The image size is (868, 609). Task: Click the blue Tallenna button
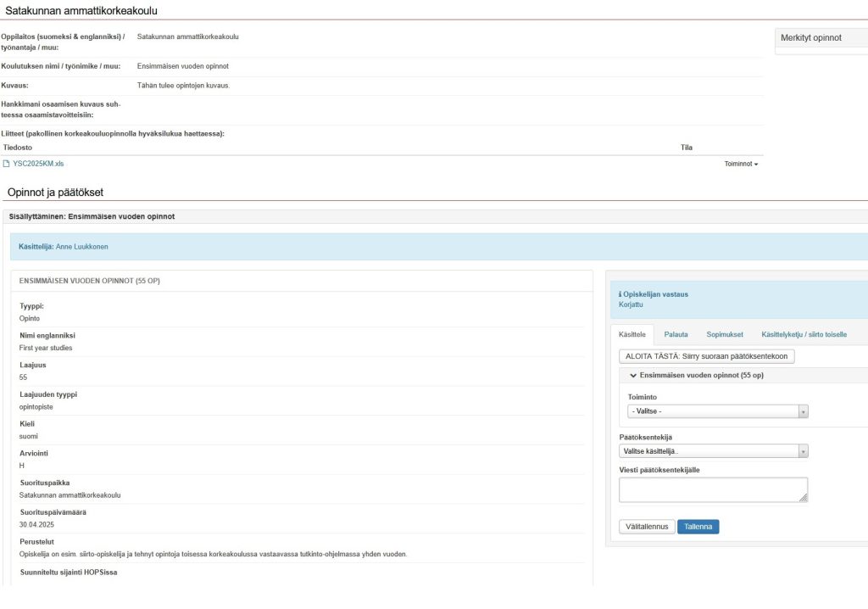pyautogui.click(x=698, y=527)
